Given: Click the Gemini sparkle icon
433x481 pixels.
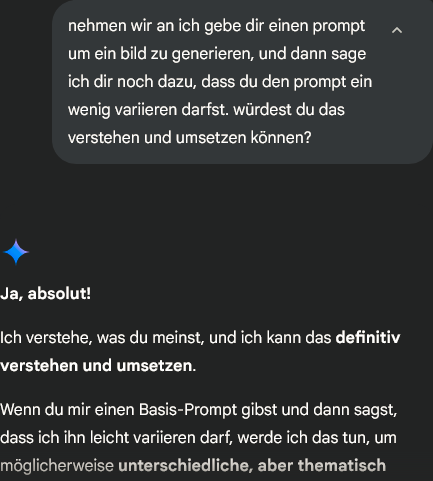Looking at the screenshot, I should coord(16,252).
